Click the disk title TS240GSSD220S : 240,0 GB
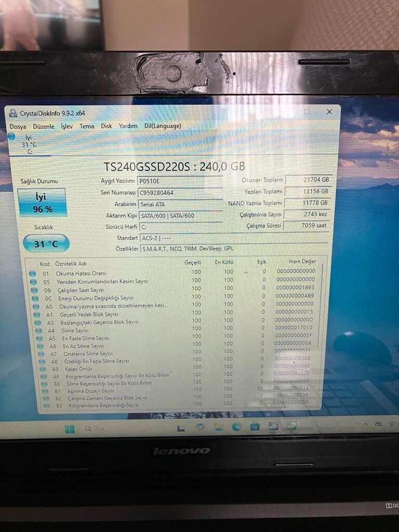The height and width of the screenshot is (532, 399). (x=175, y=167)
